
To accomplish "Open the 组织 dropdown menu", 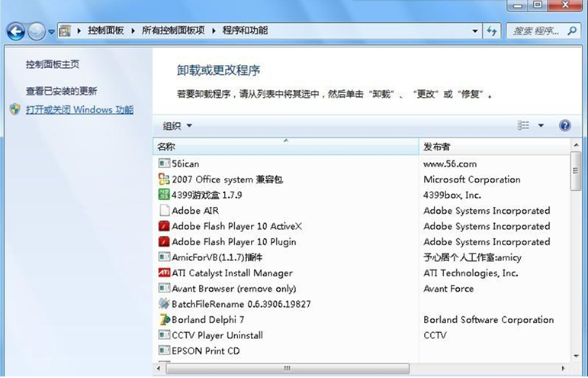I will [x=178, y=125].
